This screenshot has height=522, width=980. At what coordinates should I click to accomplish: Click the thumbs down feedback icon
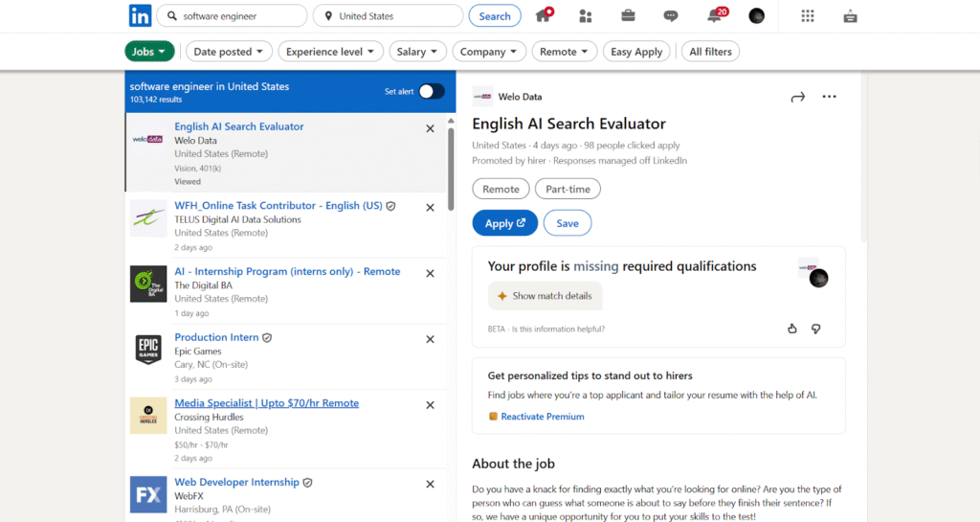point(816,329)
